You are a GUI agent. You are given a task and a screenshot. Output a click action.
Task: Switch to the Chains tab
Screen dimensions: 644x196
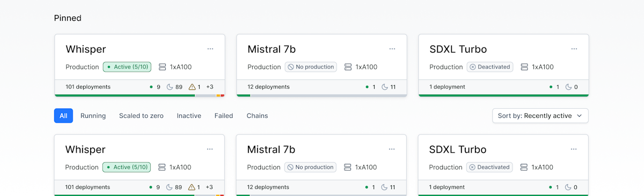[x=257, y=116]
